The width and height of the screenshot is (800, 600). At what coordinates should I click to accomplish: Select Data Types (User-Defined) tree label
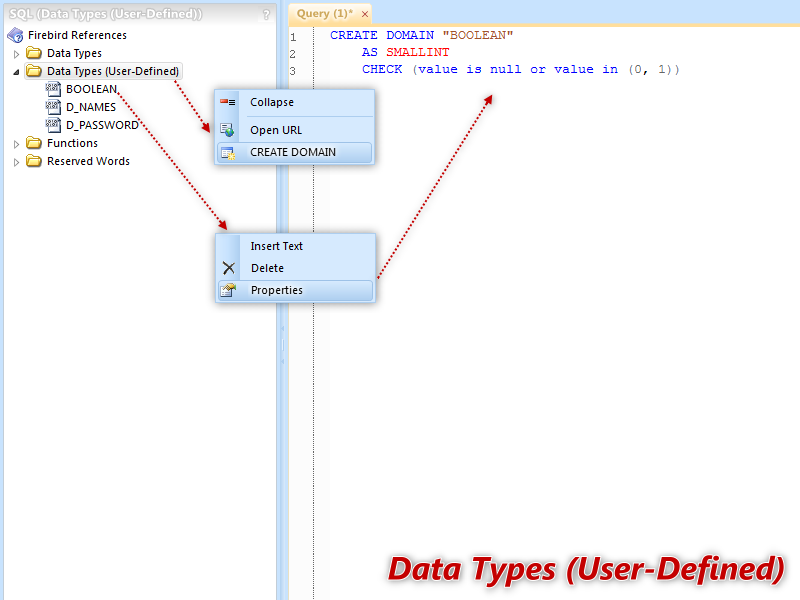(113, 71)
